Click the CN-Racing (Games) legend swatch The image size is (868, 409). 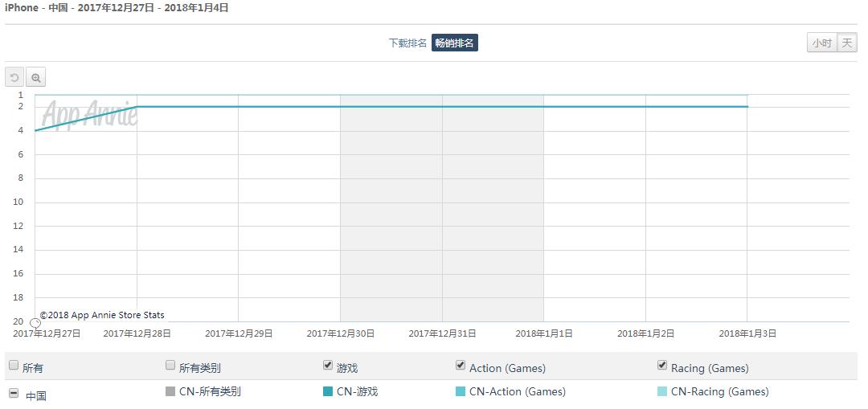(x=662, y=392)
